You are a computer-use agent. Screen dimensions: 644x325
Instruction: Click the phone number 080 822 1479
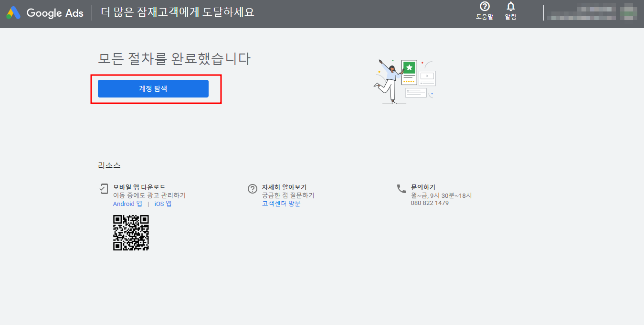click(x=430, y=203)
